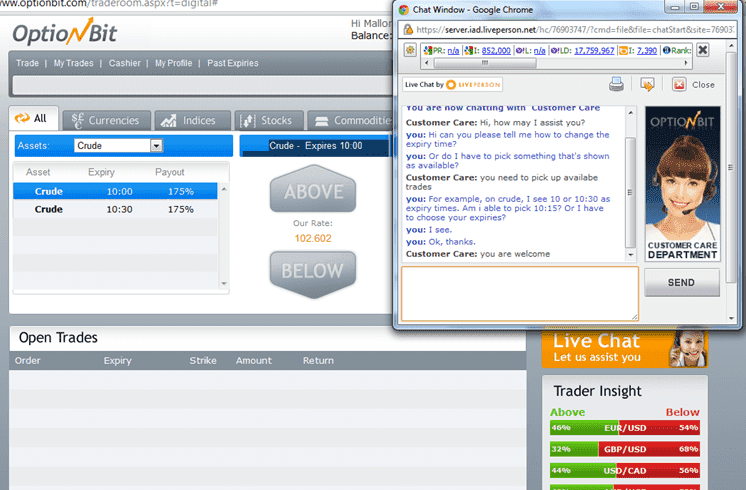Click the Assets dropdown arrow
746x490 pixels.
point(156,146)
